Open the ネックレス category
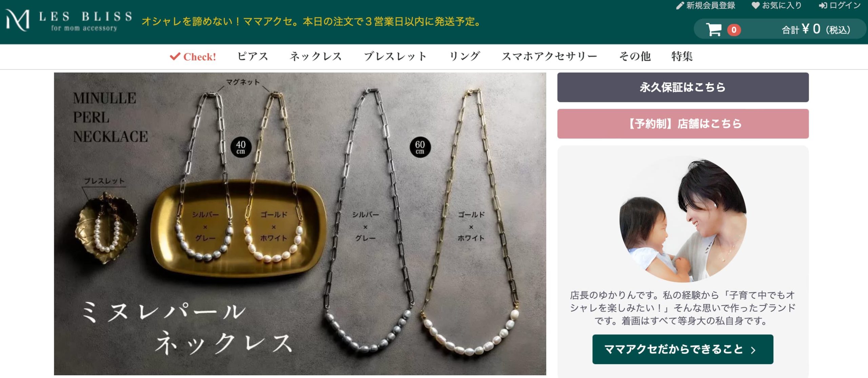 tap(316, 56)
